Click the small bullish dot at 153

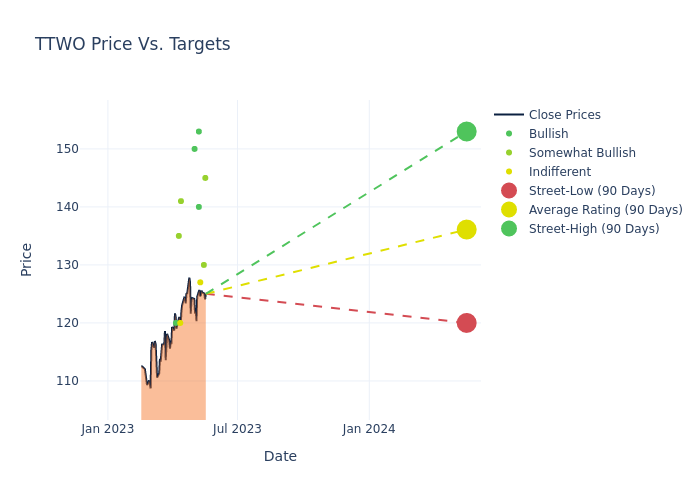pos(199,132)
